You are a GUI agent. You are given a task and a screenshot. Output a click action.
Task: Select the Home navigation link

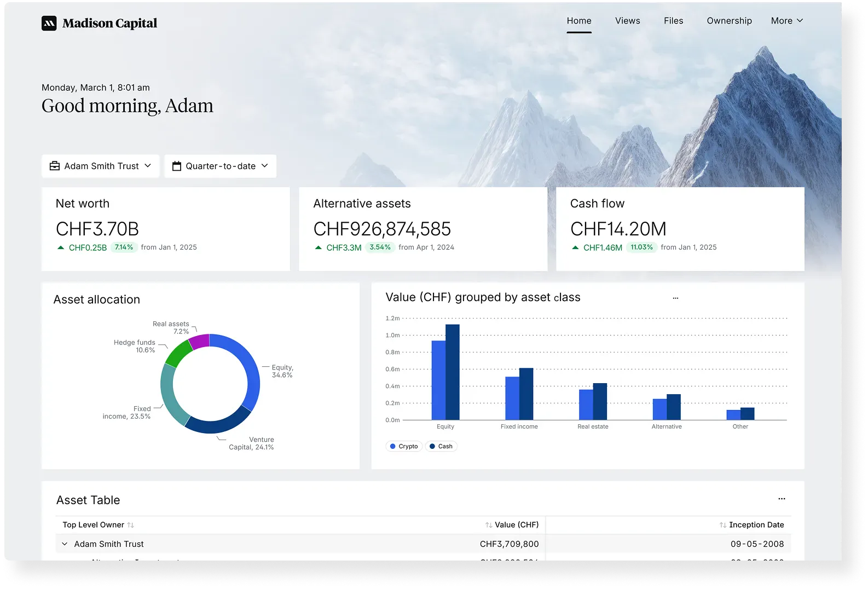pyautogui.click(x=579, y=21)
